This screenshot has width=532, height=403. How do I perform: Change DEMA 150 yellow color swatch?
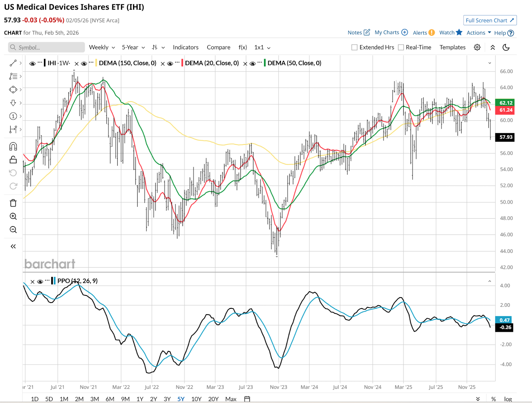[96, 63]
